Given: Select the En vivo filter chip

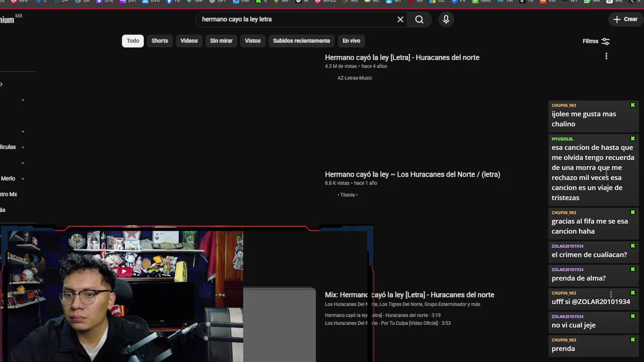Looking at the screenshot, I should [351, 41].
